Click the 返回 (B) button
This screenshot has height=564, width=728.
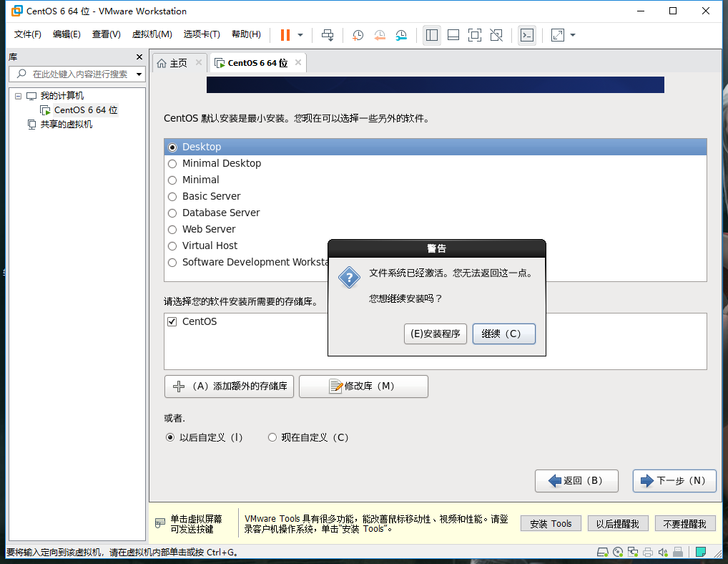[576, 481]
